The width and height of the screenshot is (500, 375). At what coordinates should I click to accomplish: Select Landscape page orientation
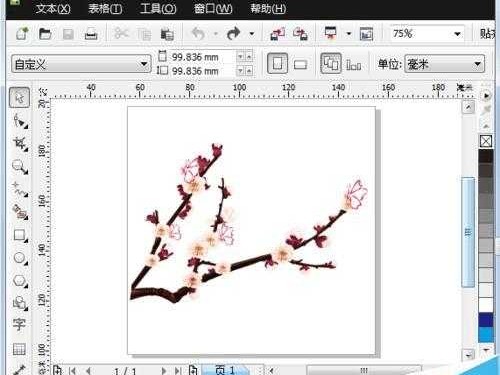click(x=300, y=64)
